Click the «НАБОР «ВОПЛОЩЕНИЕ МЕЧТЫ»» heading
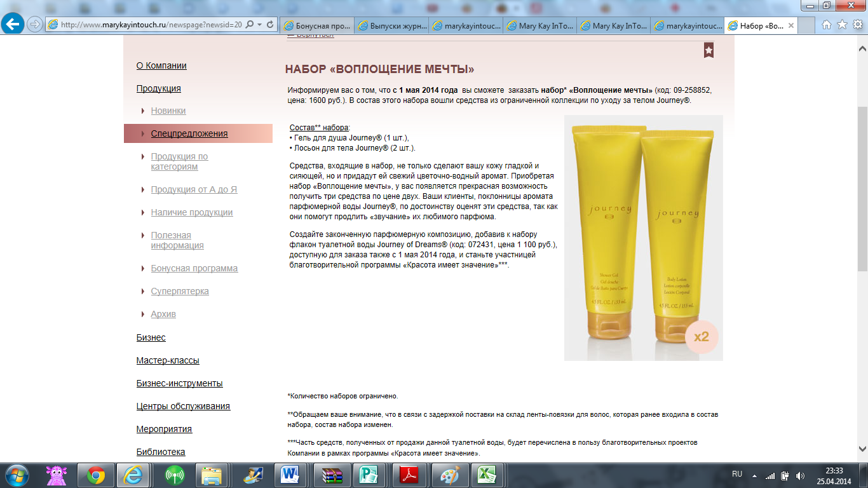Screen dimensions: 868x488 (x=379, y=69)
